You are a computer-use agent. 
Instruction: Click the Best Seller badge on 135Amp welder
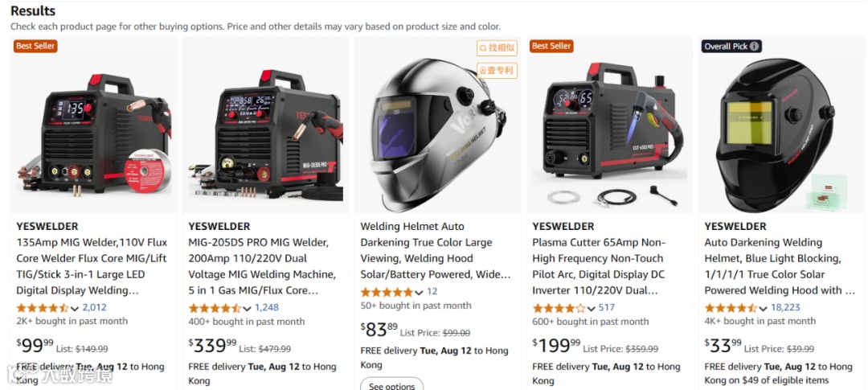pyautogui.click(x=35, y=46)
